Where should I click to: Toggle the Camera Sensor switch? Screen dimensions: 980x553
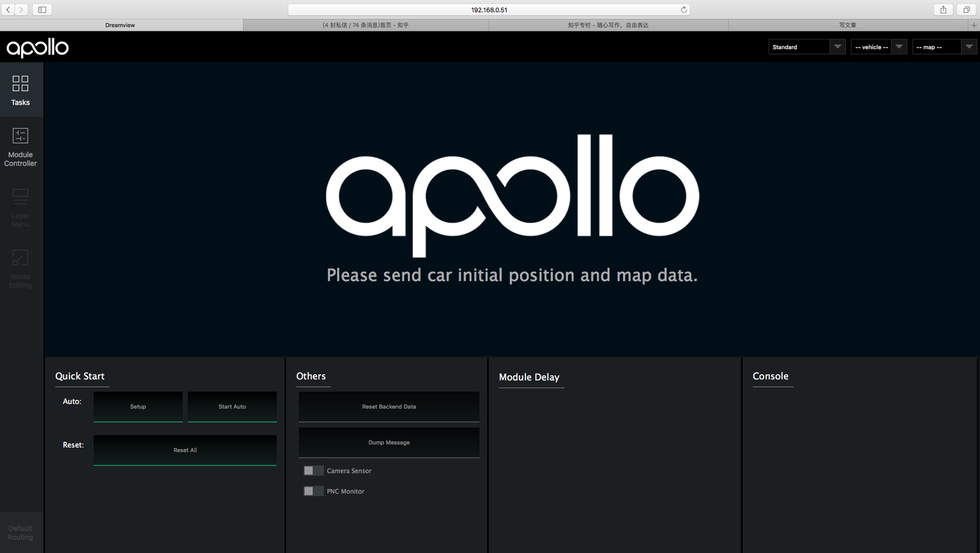313,471
